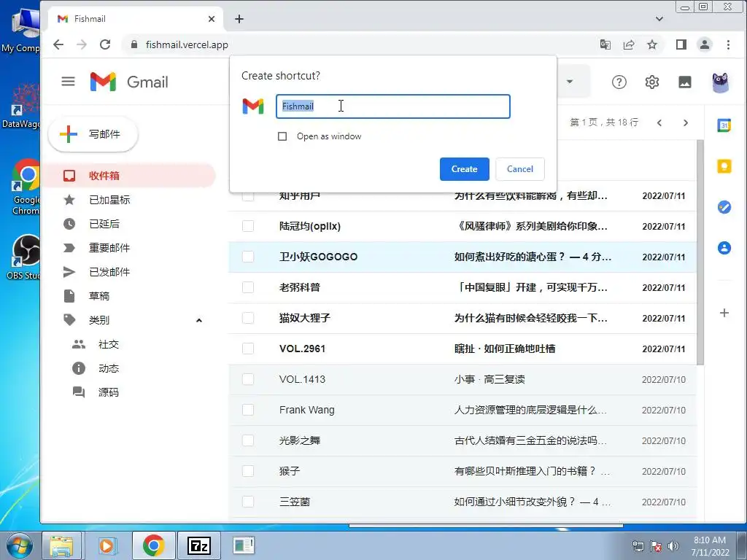Image resolution: width=747 pixels, height=560 pixels.
Task: Click the shortcut name field containing Fishmail
Action: coord(393,106)
